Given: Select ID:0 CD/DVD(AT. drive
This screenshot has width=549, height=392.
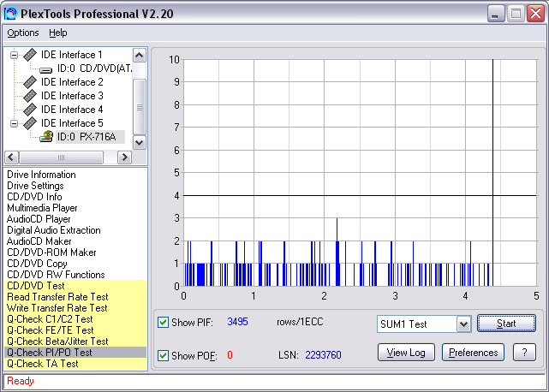Looking at the screenshot, I should click(x=95, y=68).
